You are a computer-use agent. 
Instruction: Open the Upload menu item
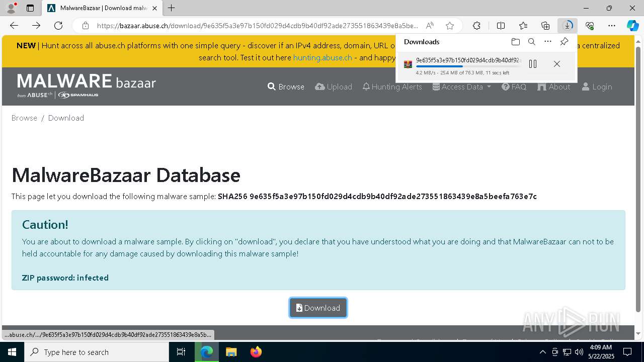(334, 86)
